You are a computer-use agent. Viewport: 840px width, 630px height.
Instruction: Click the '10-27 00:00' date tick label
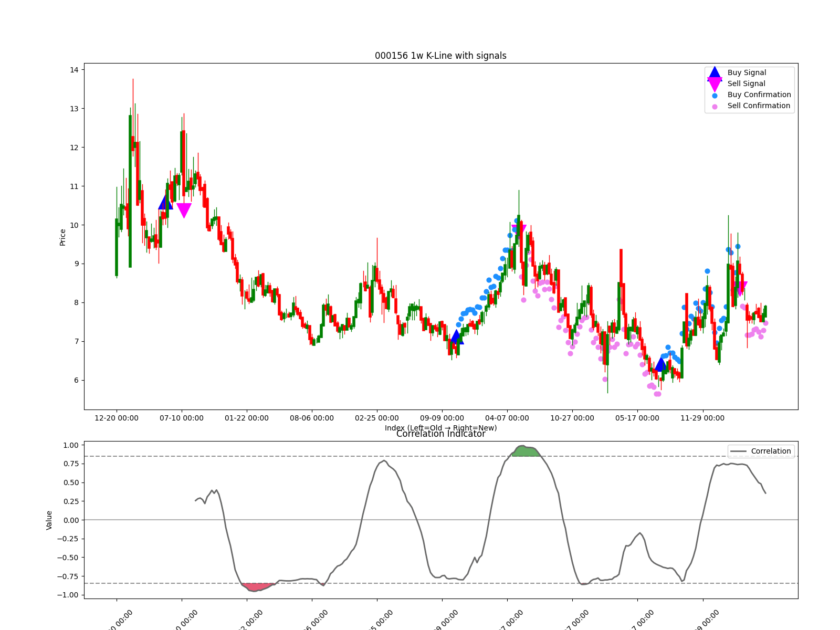pyautogui.click(x=572, y=418)
